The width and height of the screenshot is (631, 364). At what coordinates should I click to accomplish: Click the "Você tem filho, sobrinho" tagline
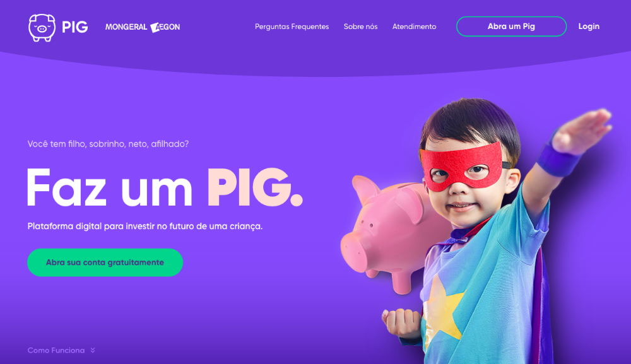tap(108, 144)
